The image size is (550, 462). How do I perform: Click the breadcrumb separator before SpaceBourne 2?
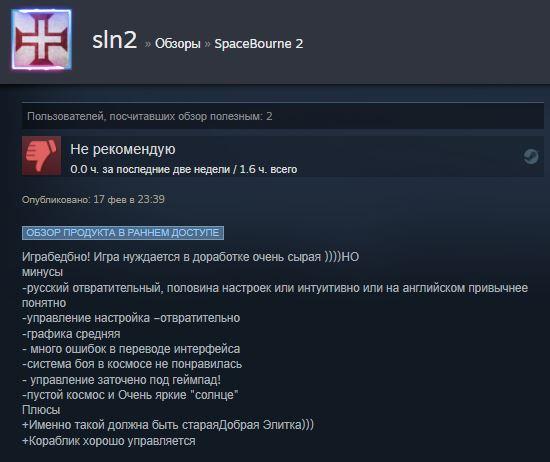(x=207, y=44)
